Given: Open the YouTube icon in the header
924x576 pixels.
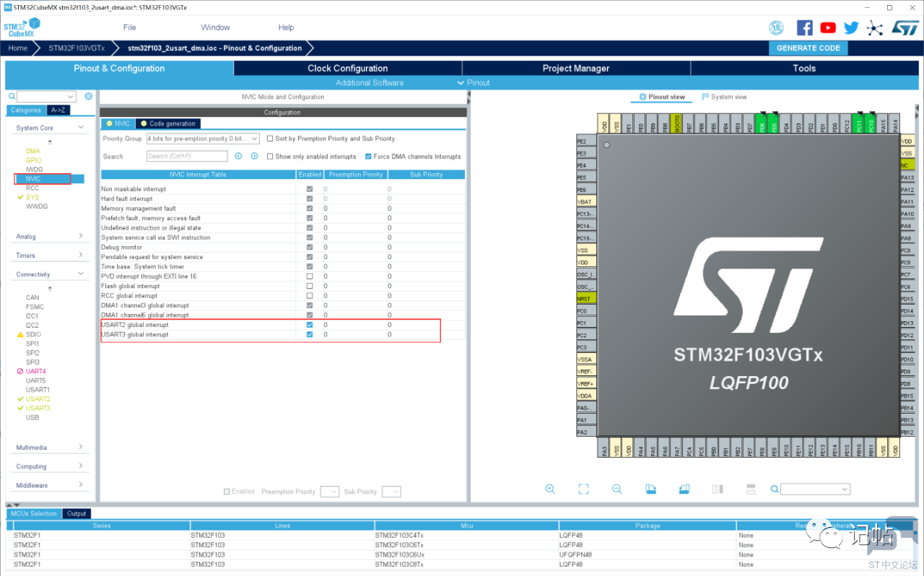Looking at the screenshot, I should click(828, 27).
